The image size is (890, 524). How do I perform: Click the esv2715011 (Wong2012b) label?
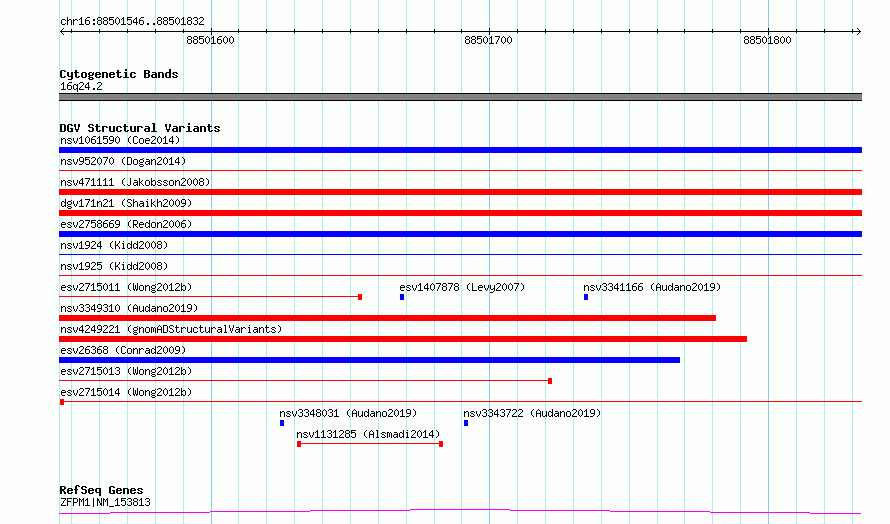tap(126, 287)
